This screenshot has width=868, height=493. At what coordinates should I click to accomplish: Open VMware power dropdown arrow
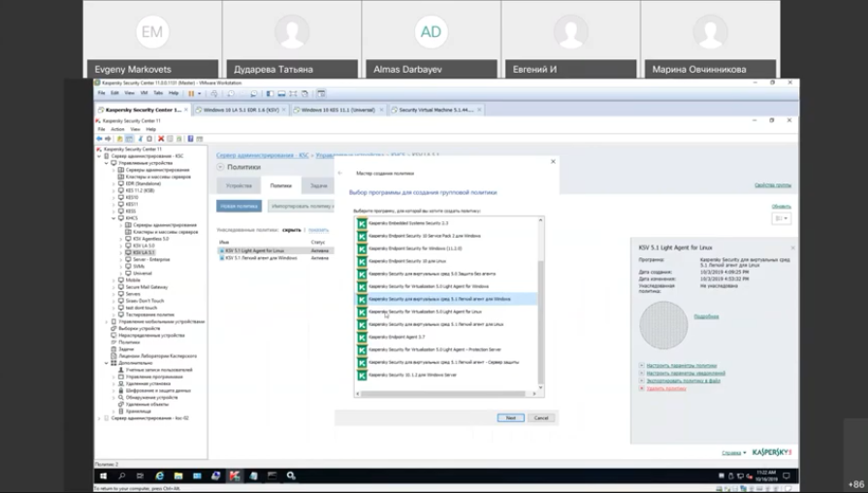(199, 93)
